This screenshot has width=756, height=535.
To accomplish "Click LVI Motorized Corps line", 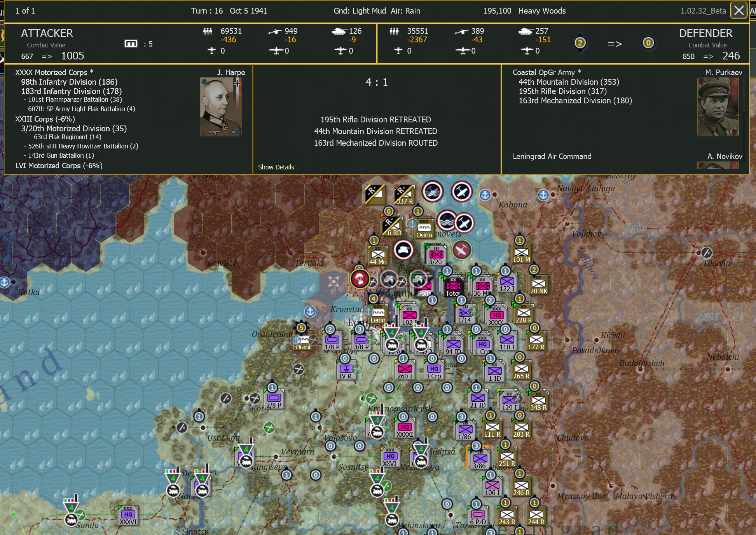I will click(59, 166).
